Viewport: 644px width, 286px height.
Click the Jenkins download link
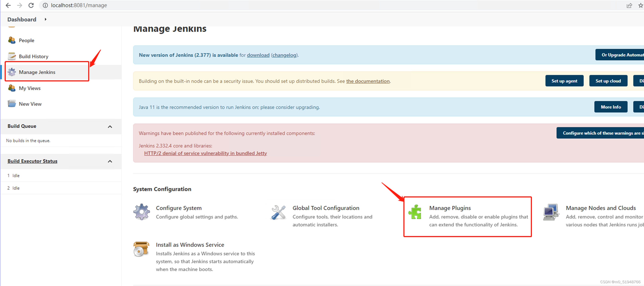click(x=258, y=55)
